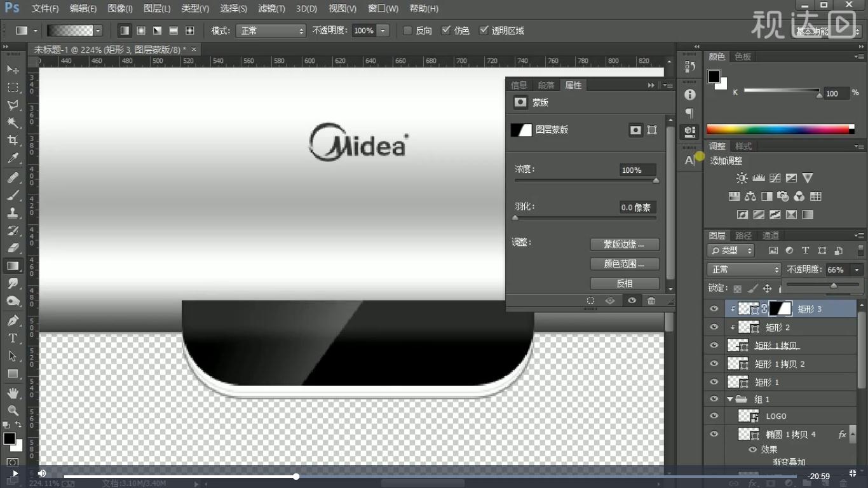Click the 反相 button
This screenshot has height=488, width=868.
tap(625, 283)
